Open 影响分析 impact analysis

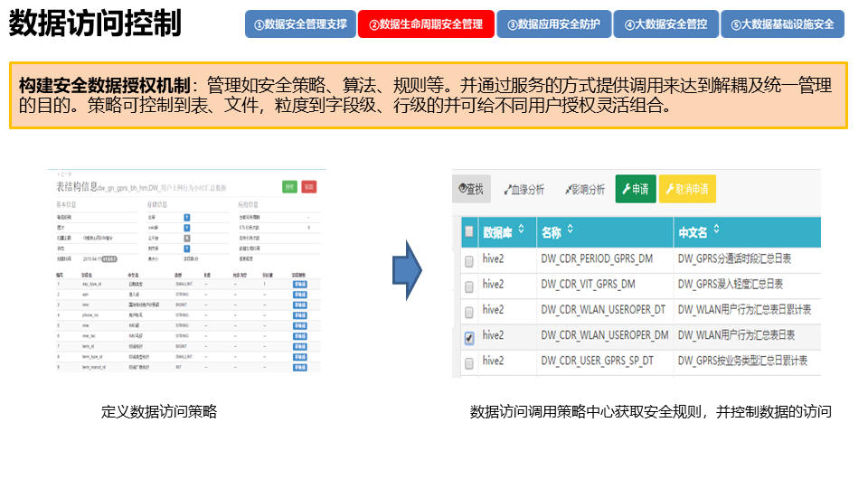tap(585, 190)
